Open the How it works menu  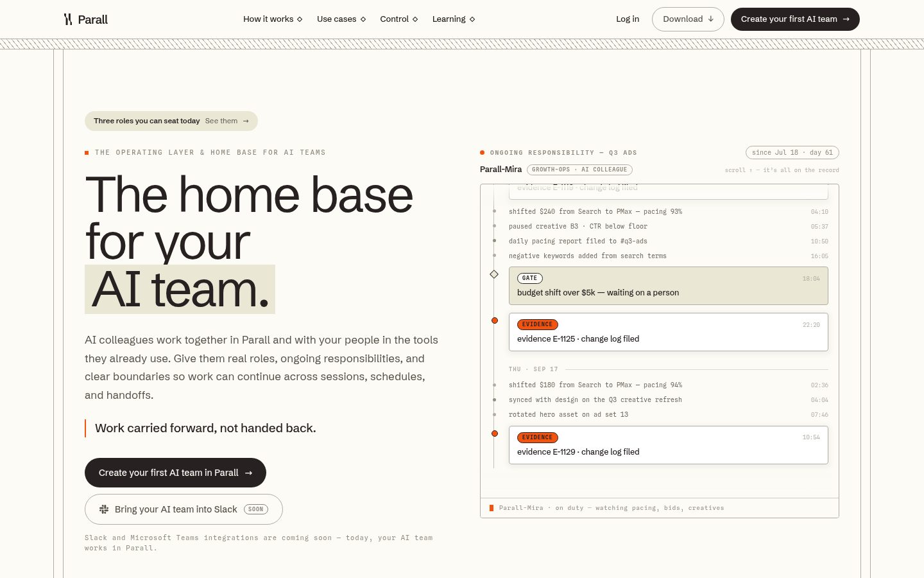(273, 19)
